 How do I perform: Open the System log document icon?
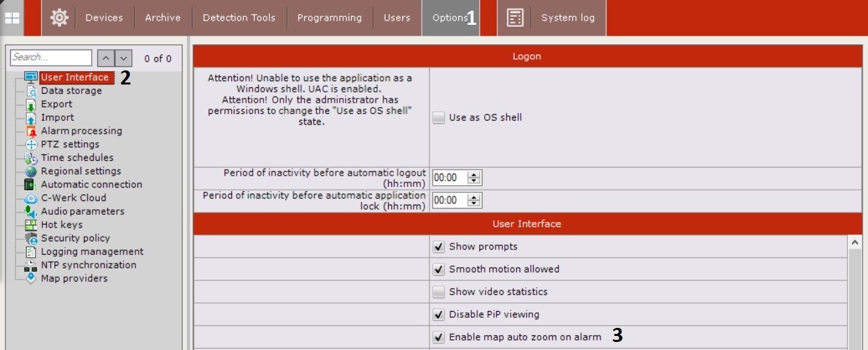515,18
